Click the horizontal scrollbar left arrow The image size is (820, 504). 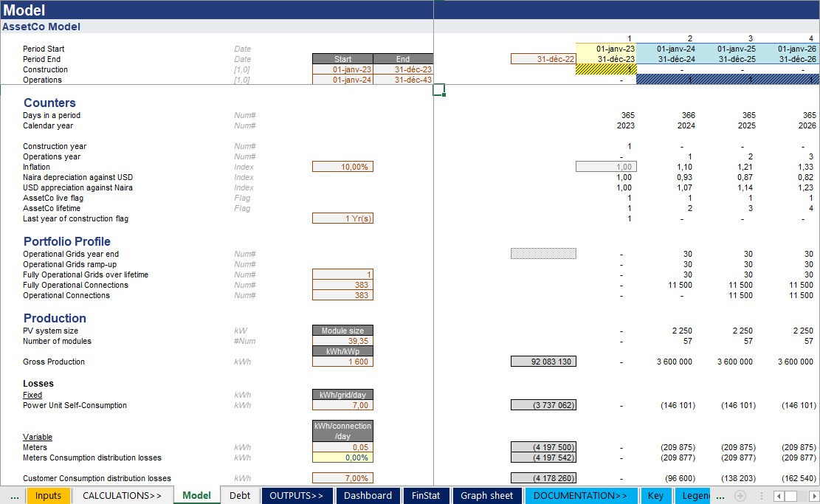pyautogui.click(x=778, y=496)
